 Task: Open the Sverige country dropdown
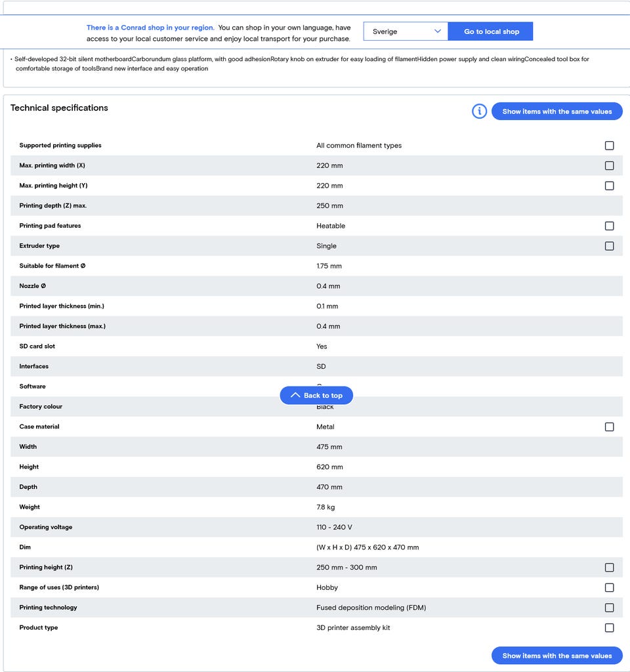406,31
